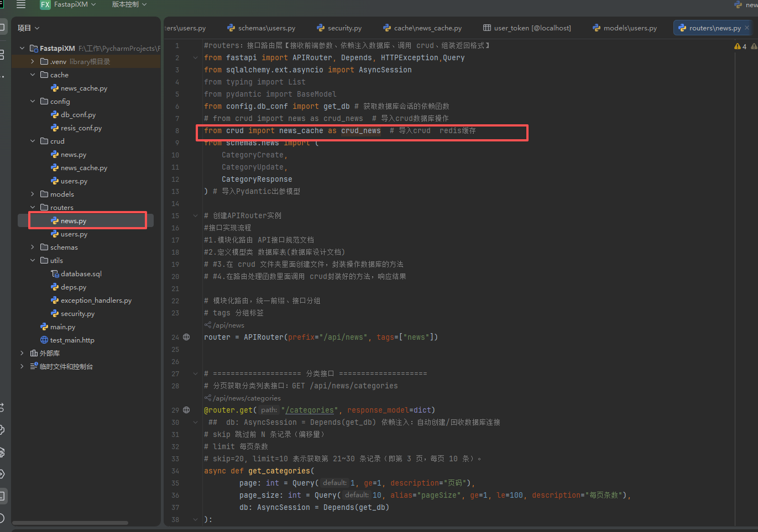This screenshot has height=532, width=758.
Task: Click the Python file icon beside main.py
Action: click(x=44, y=327)
